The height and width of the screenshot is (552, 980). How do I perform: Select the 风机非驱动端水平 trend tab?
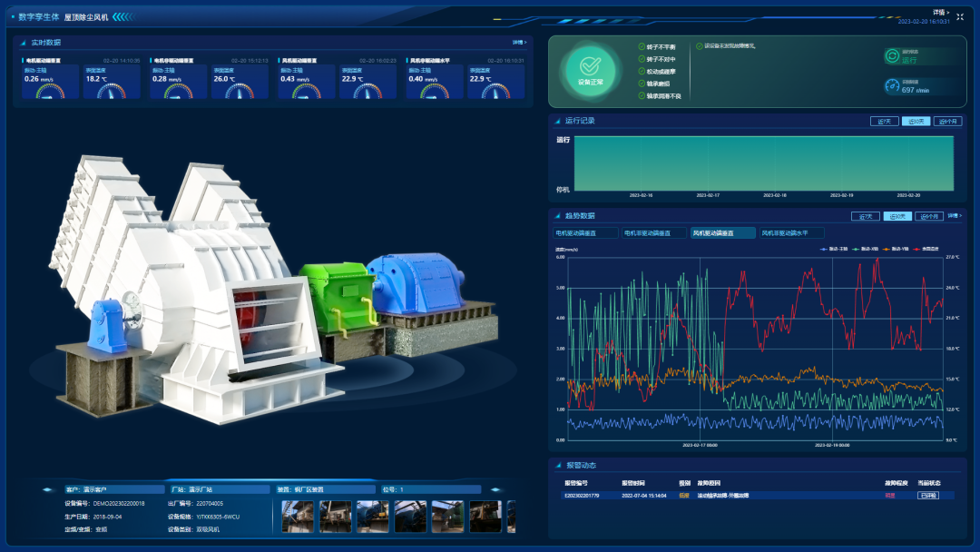coord(792,233)
